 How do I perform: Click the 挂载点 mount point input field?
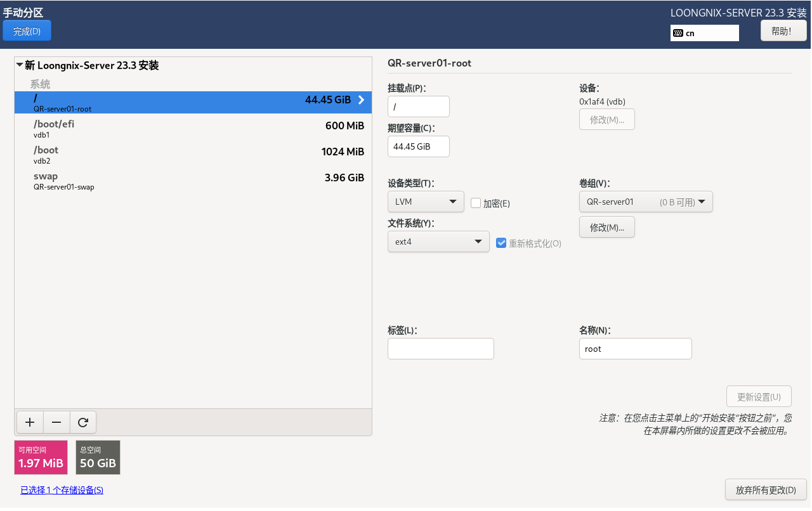click(419, 107)
